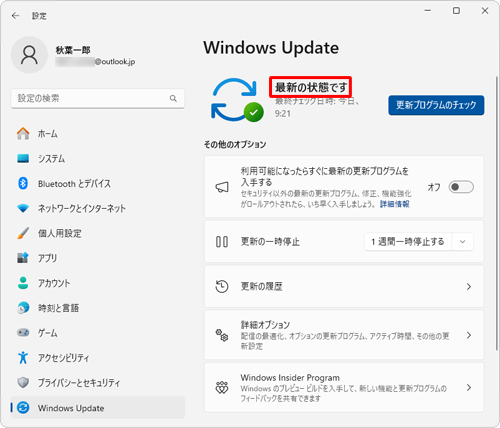
Task: Click the Windows Update sidebar sync icon
Action: pyautogui.click(x=23, y=407)
